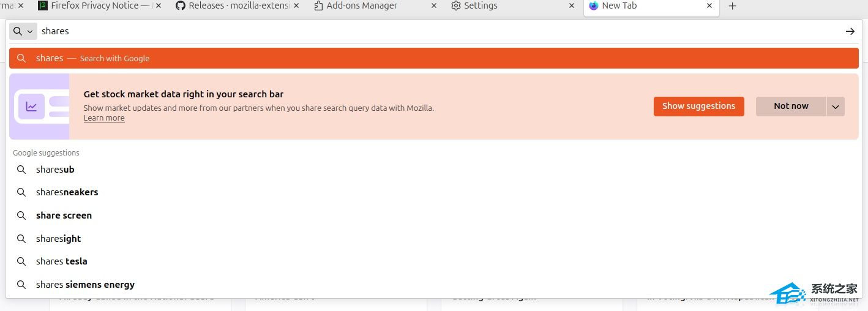Click the plus icon to open a new tab
This screenshot has height=311, width=868.
pos(732,6)
